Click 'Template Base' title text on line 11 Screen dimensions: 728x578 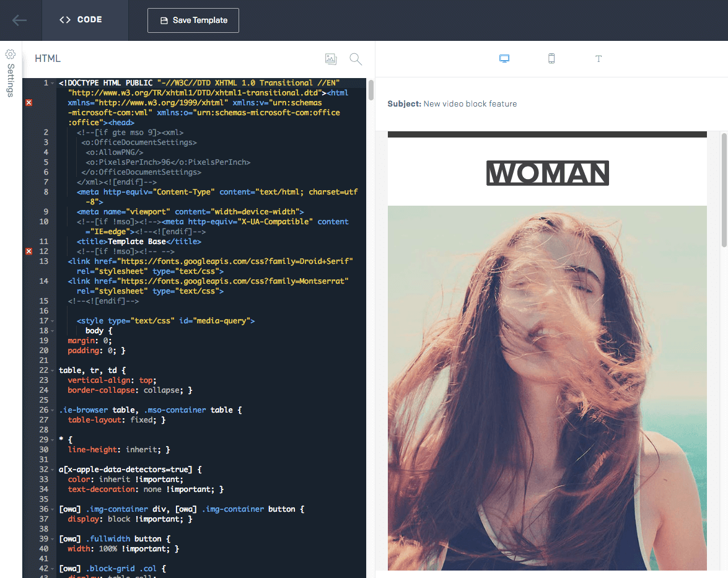coord(136,242)
